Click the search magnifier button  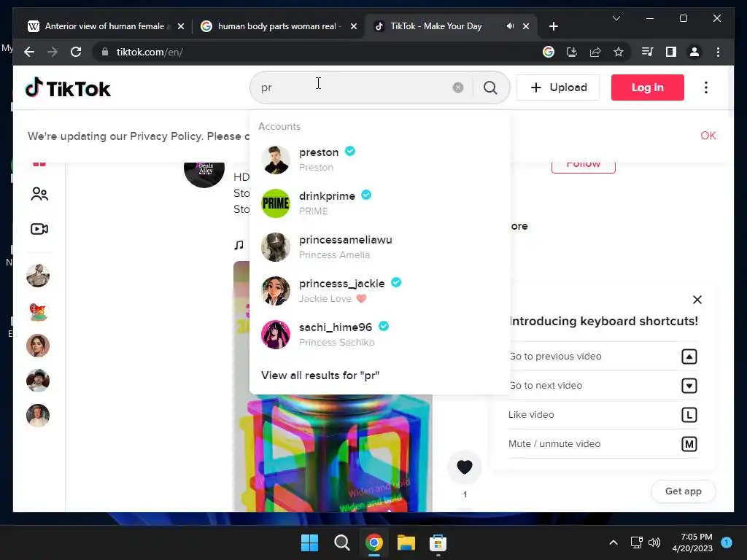(491, 87)
